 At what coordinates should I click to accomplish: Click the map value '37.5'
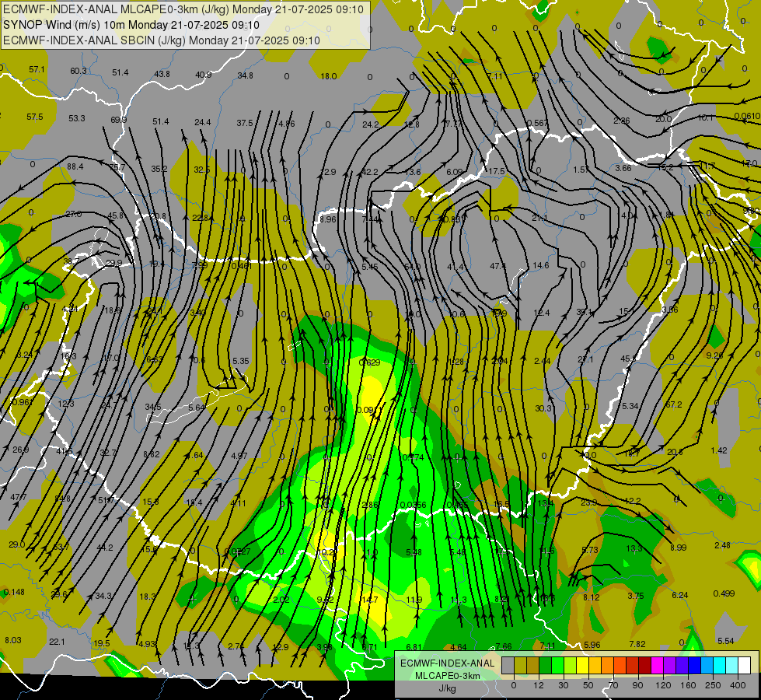pos(245,123)
